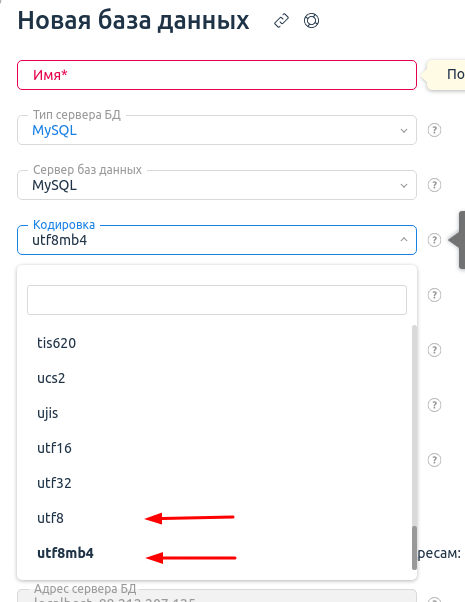Select tis620 from the encoding list
465x602 pixels.
217,343
